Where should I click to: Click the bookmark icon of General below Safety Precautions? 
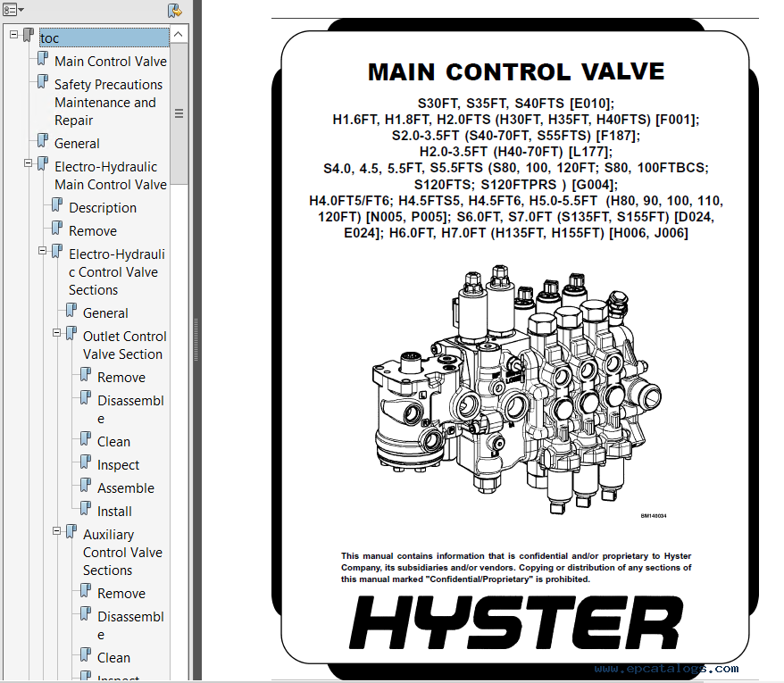(43, 141)
